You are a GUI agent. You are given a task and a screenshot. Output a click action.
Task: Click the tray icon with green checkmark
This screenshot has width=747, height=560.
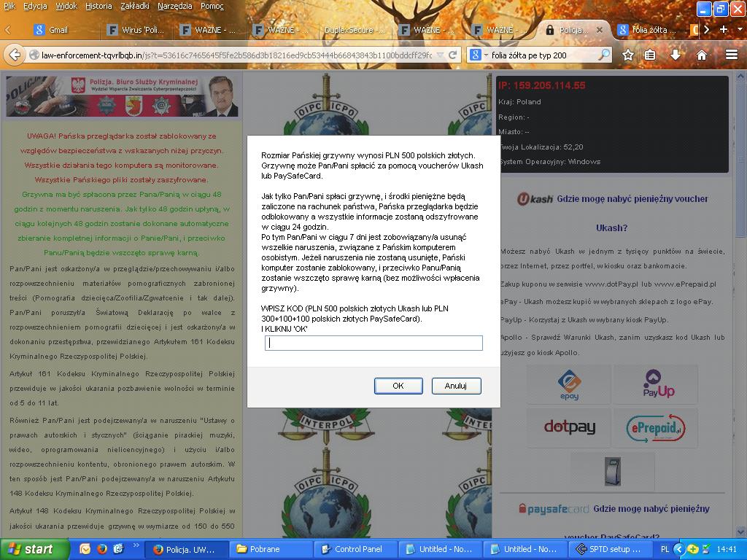pyautogui.click(x=706, y=549)
